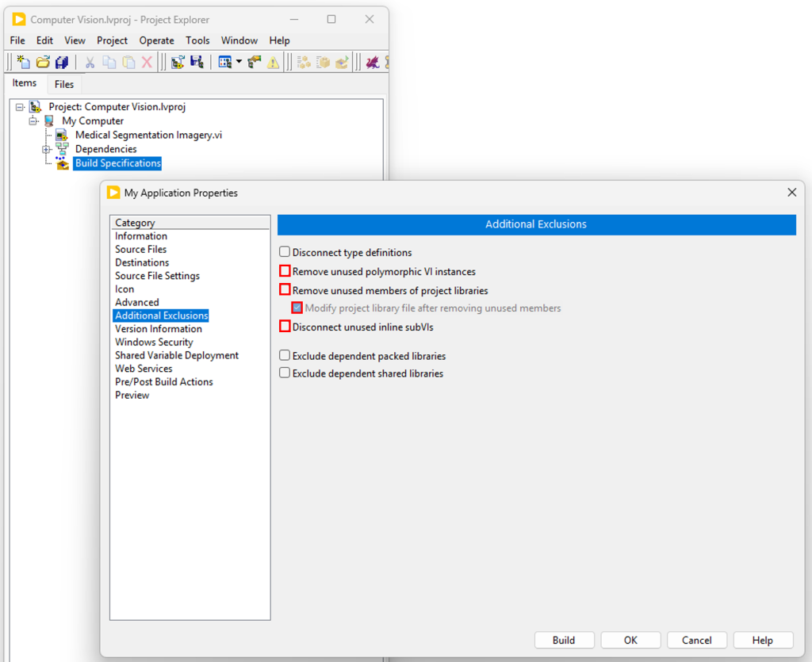Select the Icon category
This screenshot has height=662, width=812.
(124, 289)
